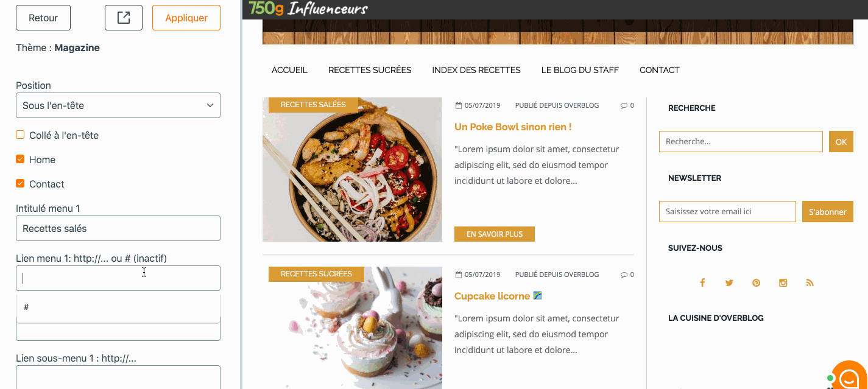This screenshot has width=868, height=389.
Task: Open the Instagram social icon
Action: 783,282
